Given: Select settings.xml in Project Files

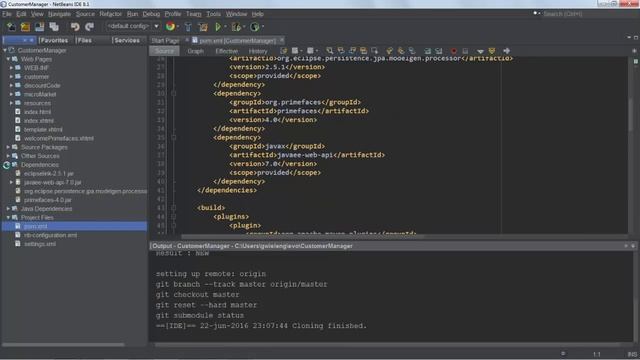Looking at the screenshot, I should (40, 244).
